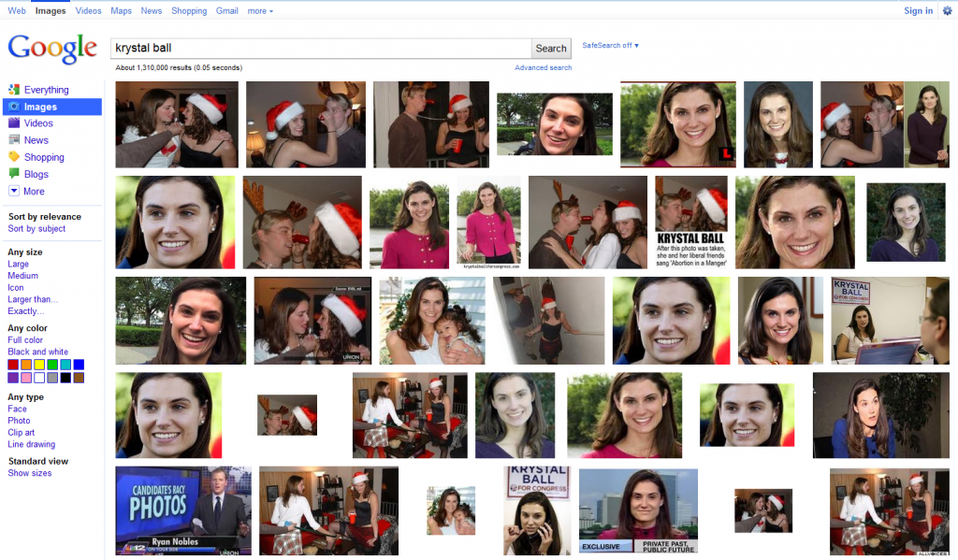
Task: Open Maps in the top navigation bar
Action: (121, 11)
